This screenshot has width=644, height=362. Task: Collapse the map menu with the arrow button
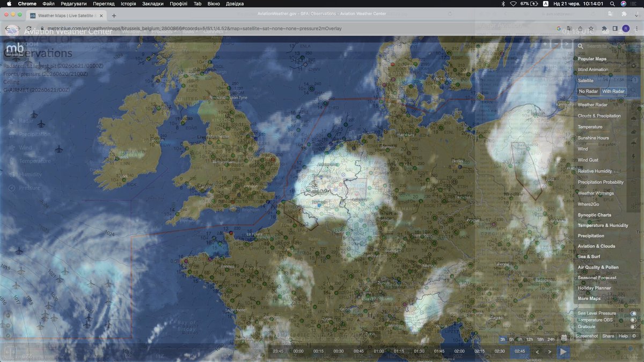click(x=567, y=44)
